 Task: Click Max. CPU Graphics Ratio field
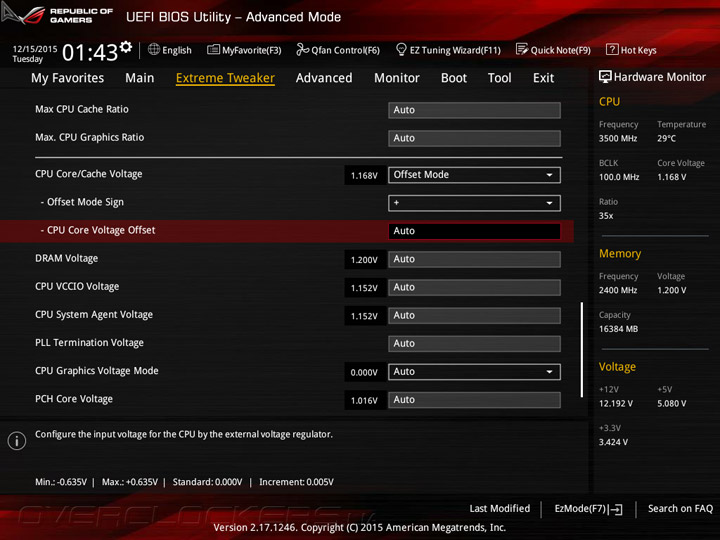click(x=474, y=138)
